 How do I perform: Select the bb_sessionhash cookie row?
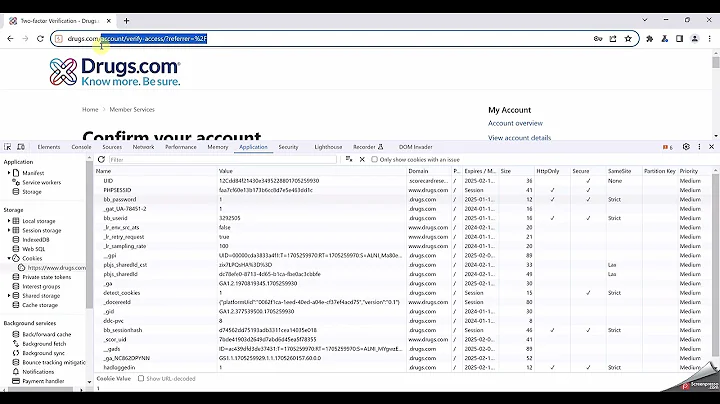[x=404, y=330]
